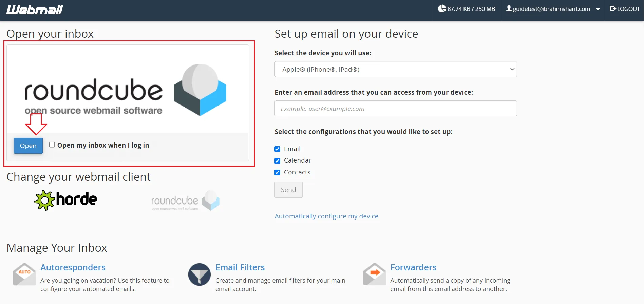Click the user account person icon
644x304 pixels.
click(509, 8)
